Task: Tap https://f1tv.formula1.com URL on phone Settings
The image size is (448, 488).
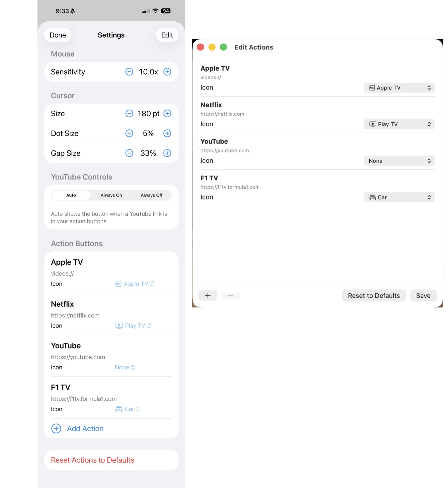Action: tap(84, 399)
